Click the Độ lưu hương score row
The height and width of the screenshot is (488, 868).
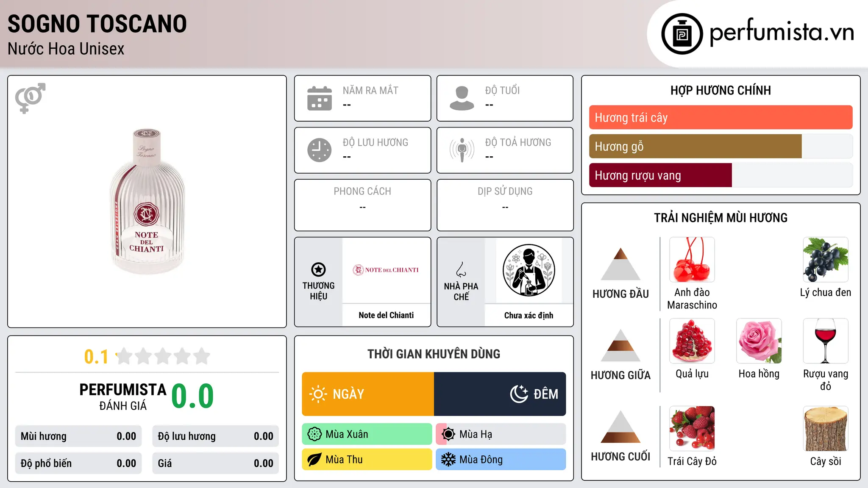216,436
